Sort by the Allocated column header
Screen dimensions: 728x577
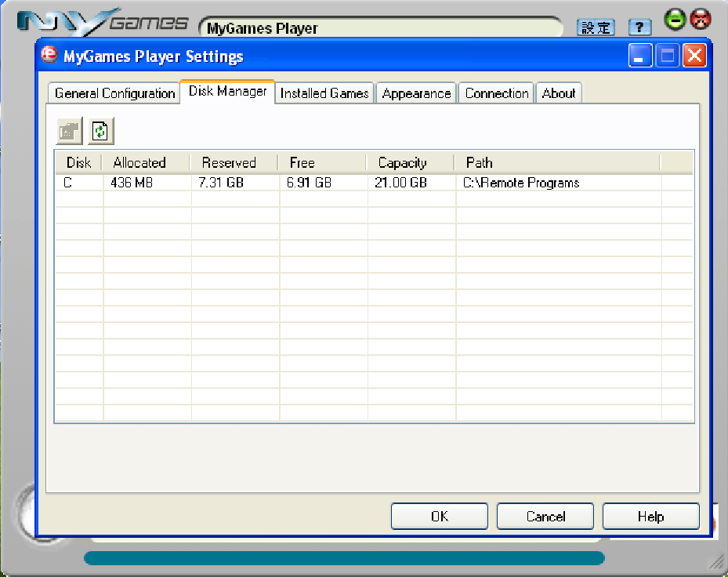146,162
